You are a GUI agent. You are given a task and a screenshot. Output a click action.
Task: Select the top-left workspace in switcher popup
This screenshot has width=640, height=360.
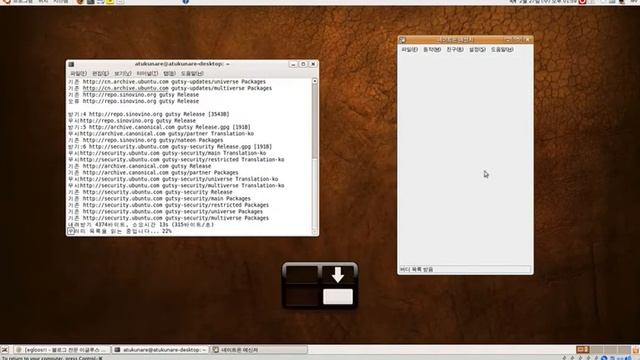pos(302,274)
